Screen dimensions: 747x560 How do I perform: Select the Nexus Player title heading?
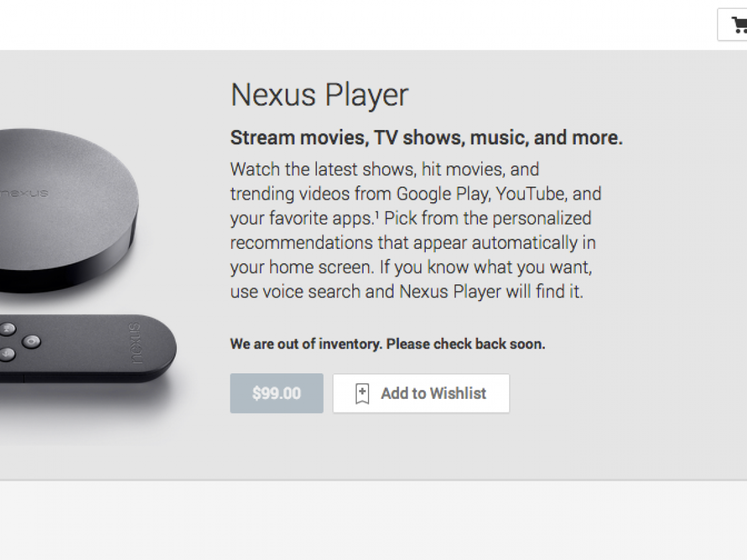click(319, 95)
